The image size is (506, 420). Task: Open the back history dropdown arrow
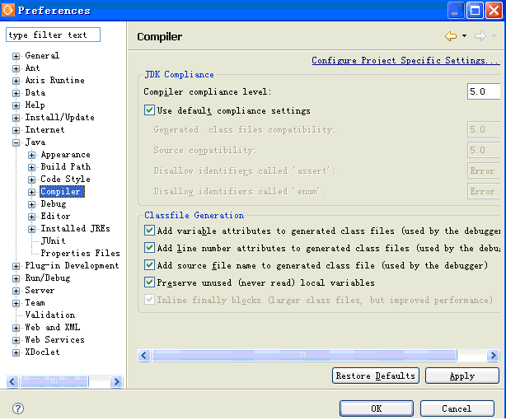(x=464, y=35)
